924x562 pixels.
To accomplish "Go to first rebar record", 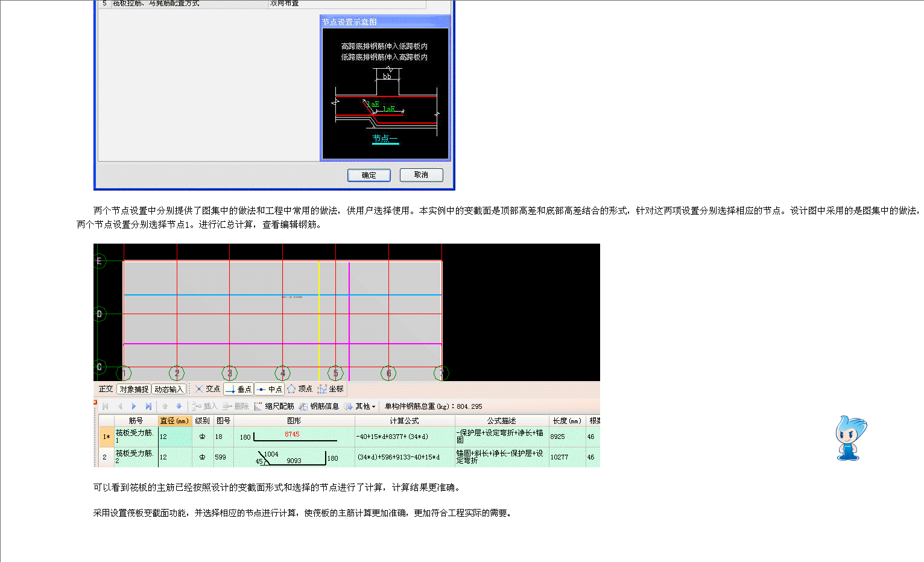I will tap(106, 406).
